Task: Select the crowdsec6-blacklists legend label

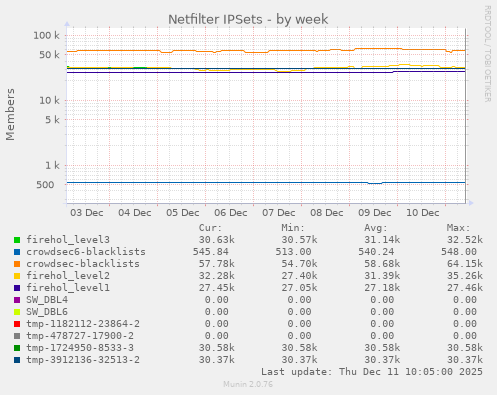Action: point(86,252)
